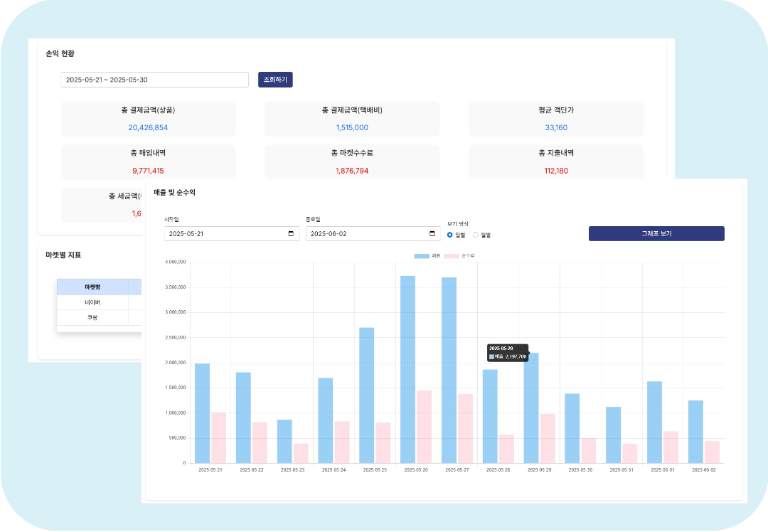Click the 마켓명 column header
The image size is (768, 532).
[x=92, y=287]
